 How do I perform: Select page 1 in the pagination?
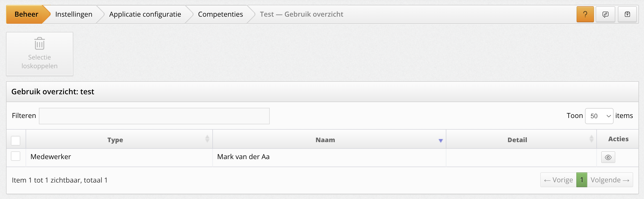[x=581, y=180]
